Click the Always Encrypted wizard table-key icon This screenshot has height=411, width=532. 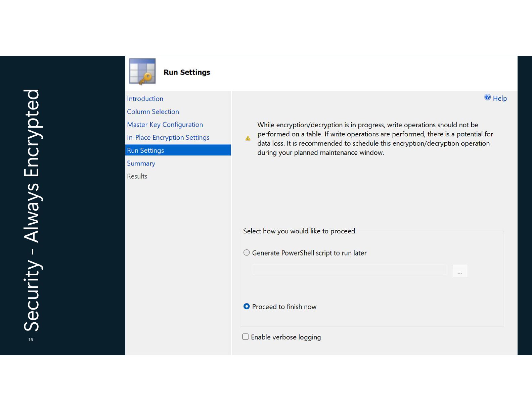point(142,71)
